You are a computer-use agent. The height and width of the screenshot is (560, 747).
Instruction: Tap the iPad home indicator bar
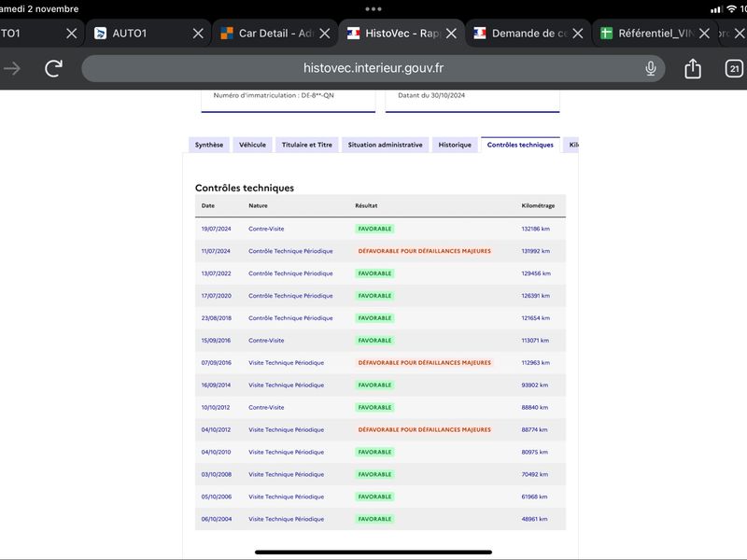click(x=373, y=553)
